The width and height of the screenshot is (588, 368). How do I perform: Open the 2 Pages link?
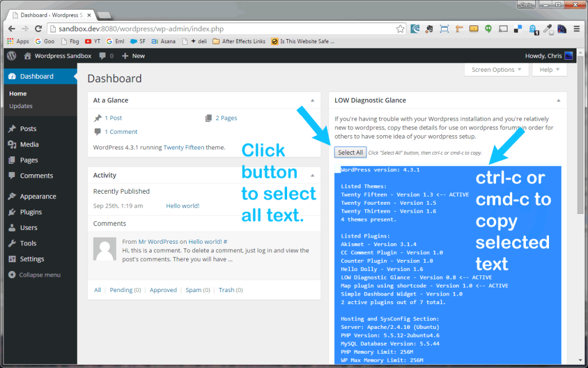coord(226,118)
